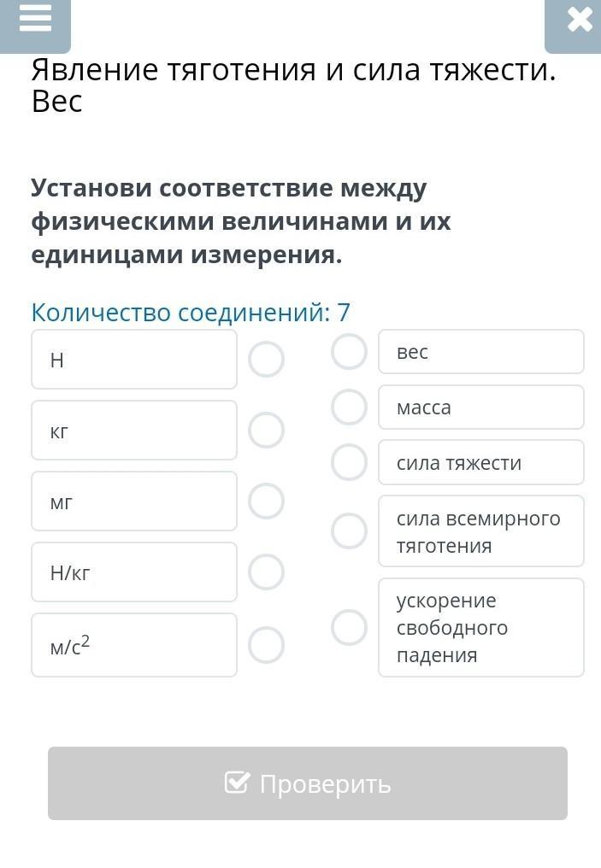Click the кг unit box
The height and width of the screenshot is (868, 601).
[134, 431]
